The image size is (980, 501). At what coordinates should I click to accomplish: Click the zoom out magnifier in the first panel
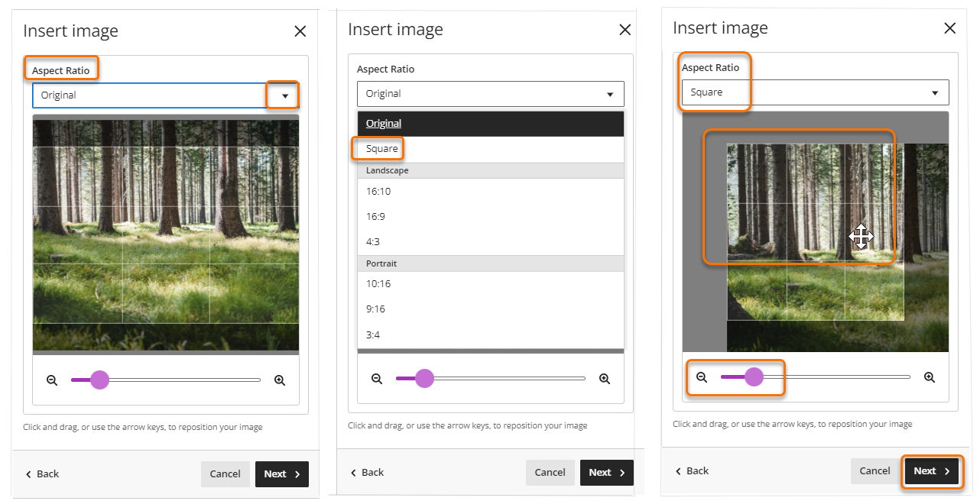click(x=52, y=380)
